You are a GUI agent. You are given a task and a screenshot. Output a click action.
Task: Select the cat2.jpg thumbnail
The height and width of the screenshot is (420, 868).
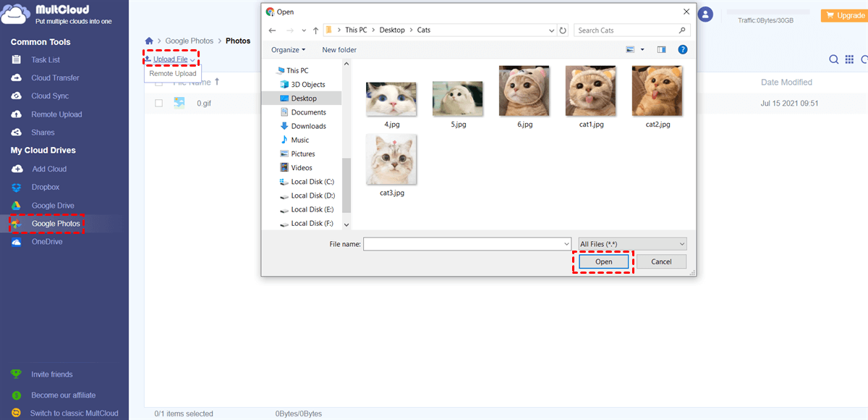click(x=658, y=91)
